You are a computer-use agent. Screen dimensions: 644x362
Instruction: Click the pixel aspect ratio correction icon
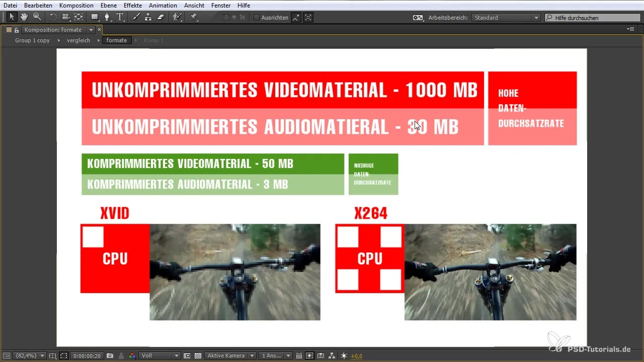click(x=299, y=355)
